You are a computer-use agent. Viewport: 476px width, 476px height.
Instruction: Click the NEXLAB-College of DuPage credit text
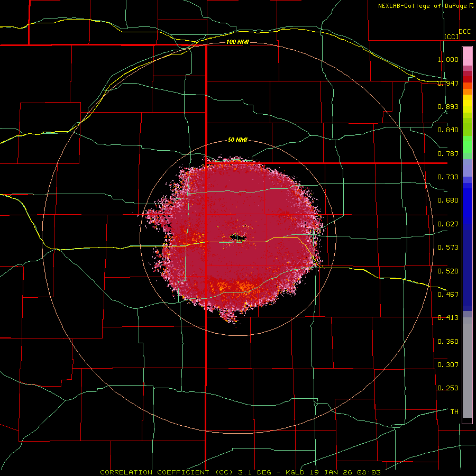(422, 6)
